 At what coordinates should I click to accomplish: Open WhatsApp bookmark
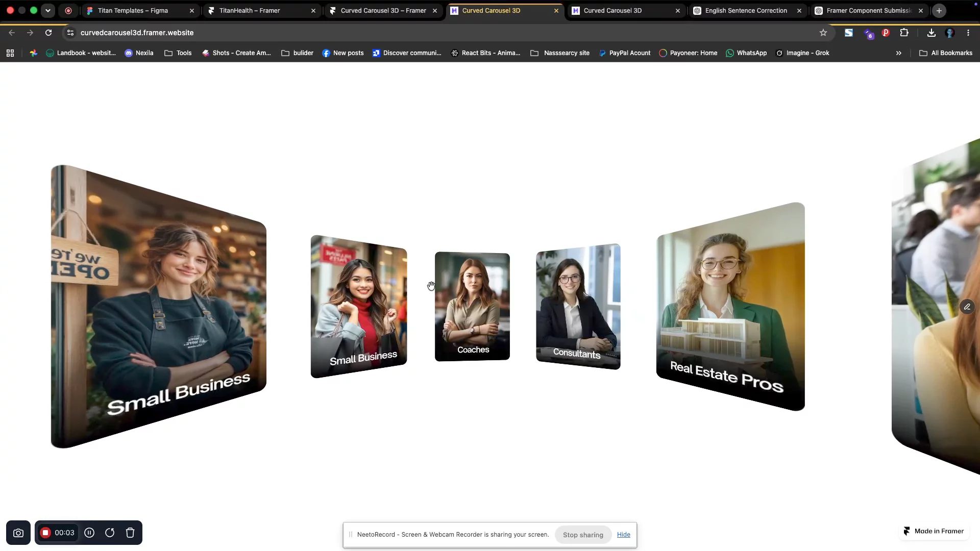[x=746, y=53]
